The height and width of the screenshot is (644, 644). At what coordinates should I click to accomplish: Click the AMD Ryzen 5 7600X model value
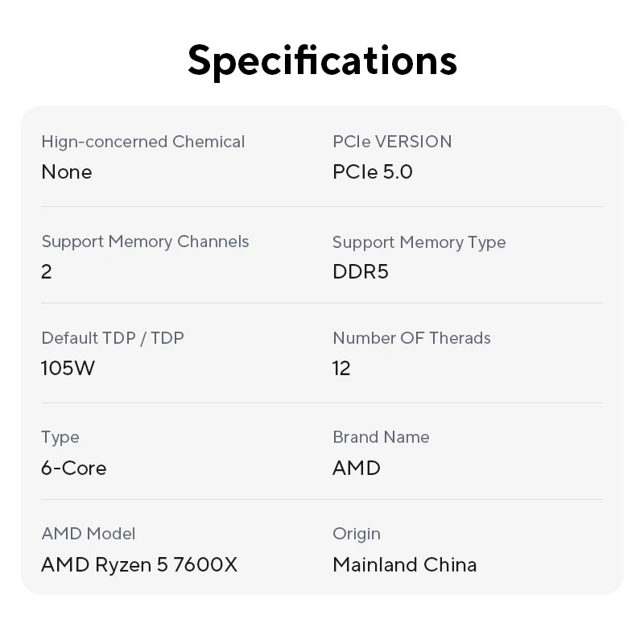[x=139, y=565]
